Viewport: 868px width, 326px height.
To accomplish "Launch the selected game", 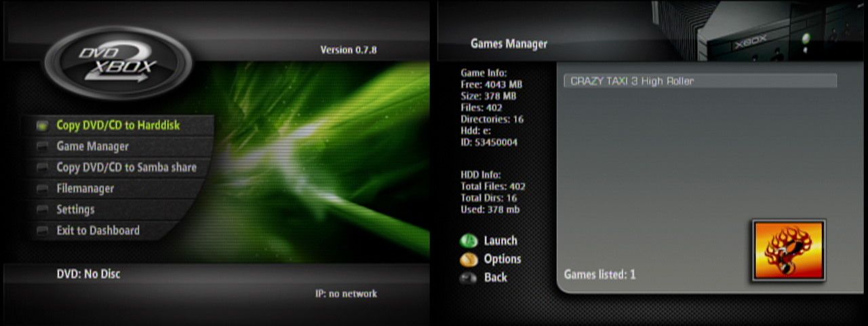I will (500, 240).
